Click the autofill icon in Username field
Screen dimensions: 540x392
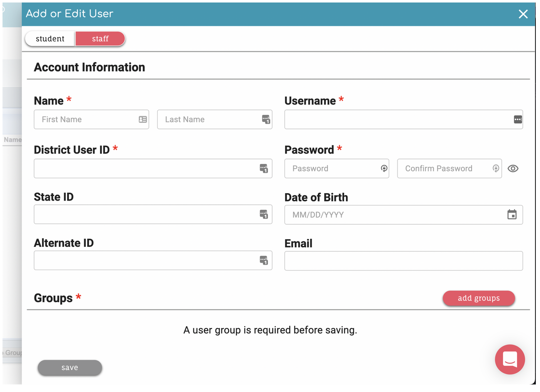[518, 119]
